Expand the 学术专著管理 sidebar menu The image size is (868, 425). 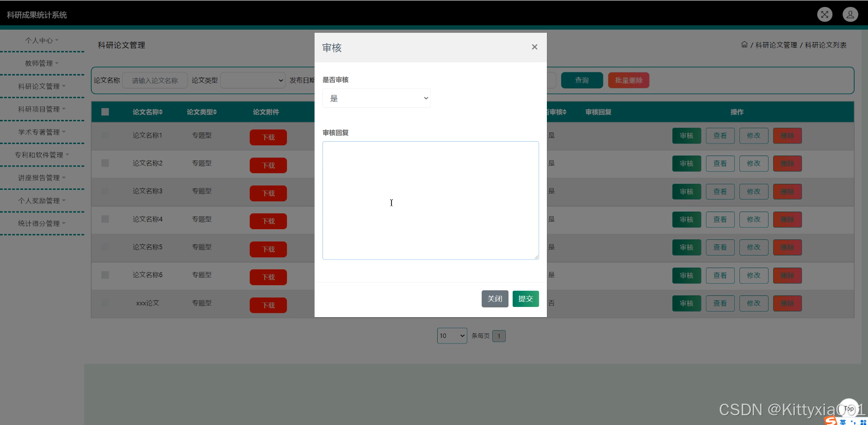point(42,132)
